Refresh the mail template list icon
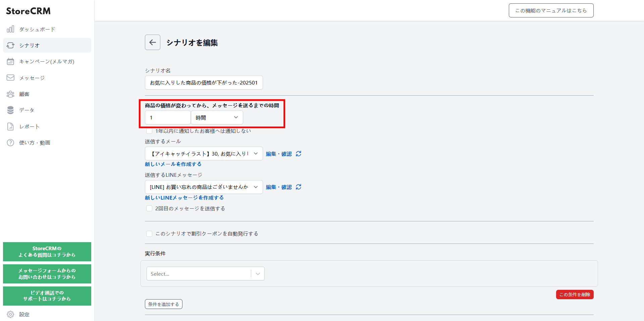Viewport: 644px width, 321px height. tap(299, 154)
